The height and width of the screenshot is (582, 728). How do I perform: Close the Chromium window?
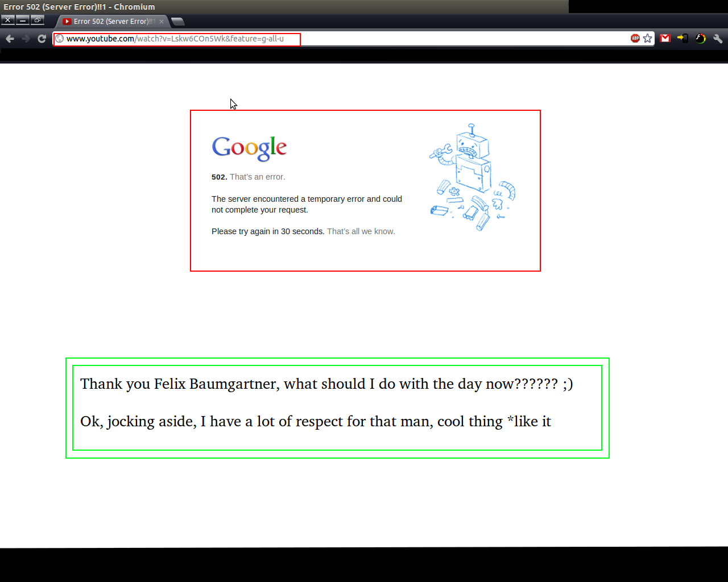click(8, 20)
